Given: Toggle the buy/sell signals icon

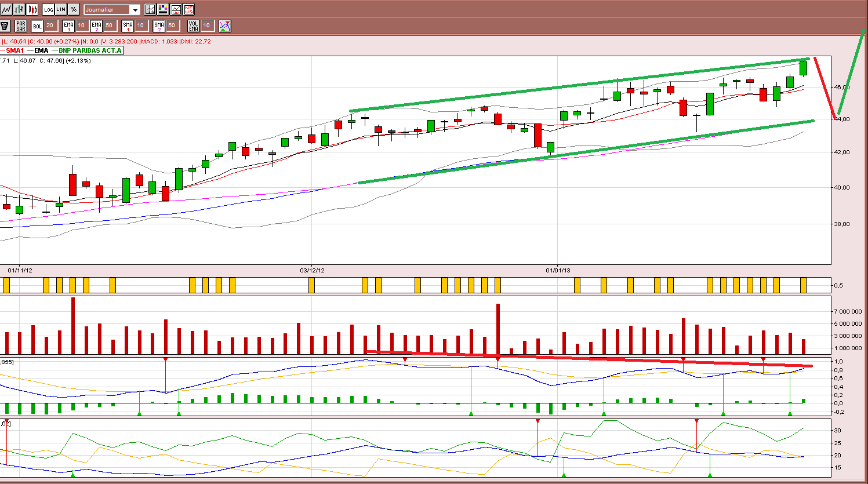Looking at the screenshot, I should (225, 26).
